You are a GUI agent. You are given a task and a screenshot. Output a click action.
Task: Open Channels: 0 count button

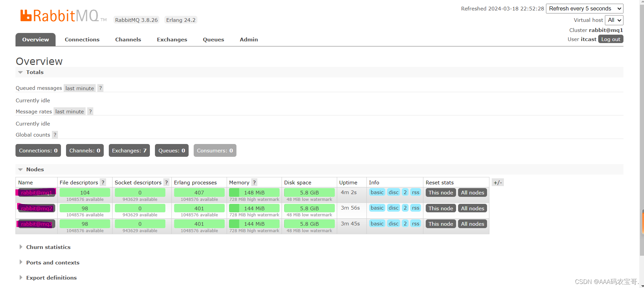(x=85, y=150)
